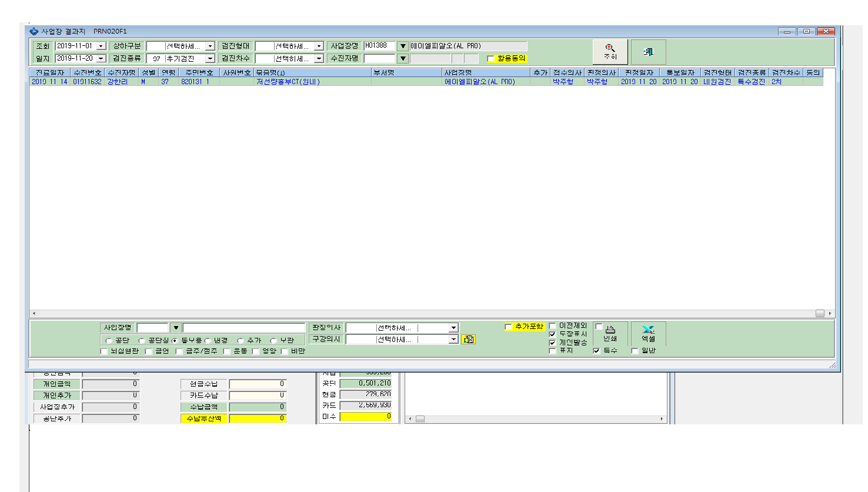
Task: Select the 공단 radio button
Action: point(109,341)
